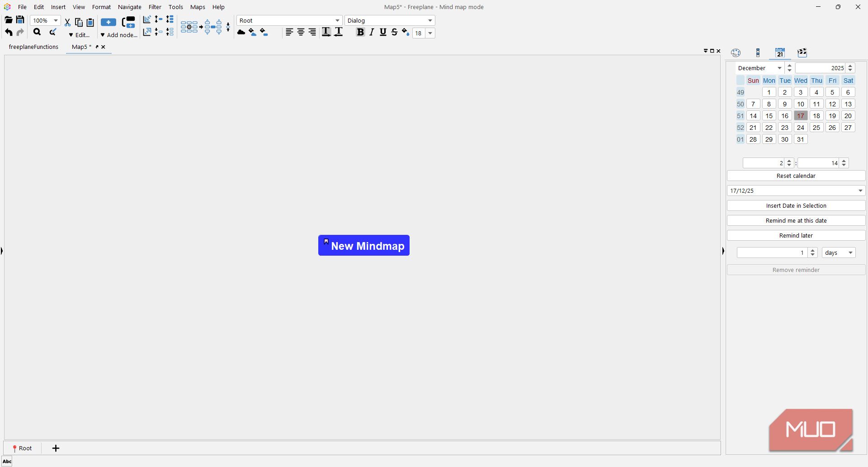The height and width of the screenshot is (467, 868).
Task: Switch to the calendar panel tab
Action: tap(780, 52)
